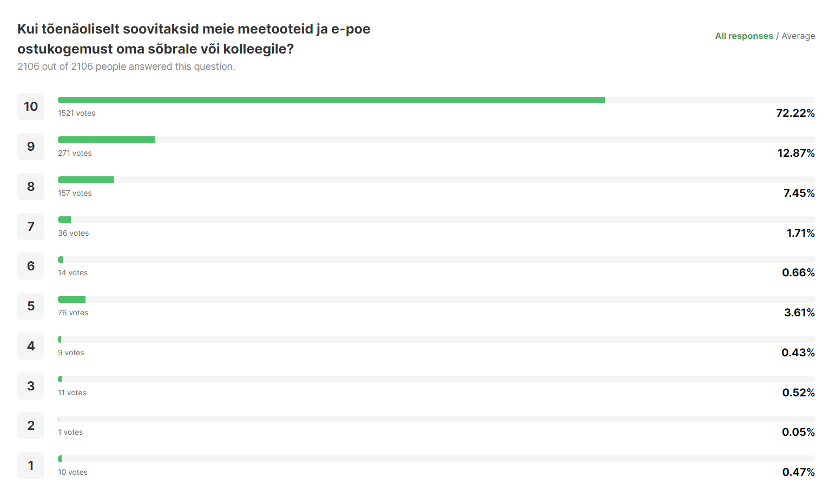This screenshot has width=829, height=504.
Task: Click the 76 votes label
Action: click(x=73, y=313)
